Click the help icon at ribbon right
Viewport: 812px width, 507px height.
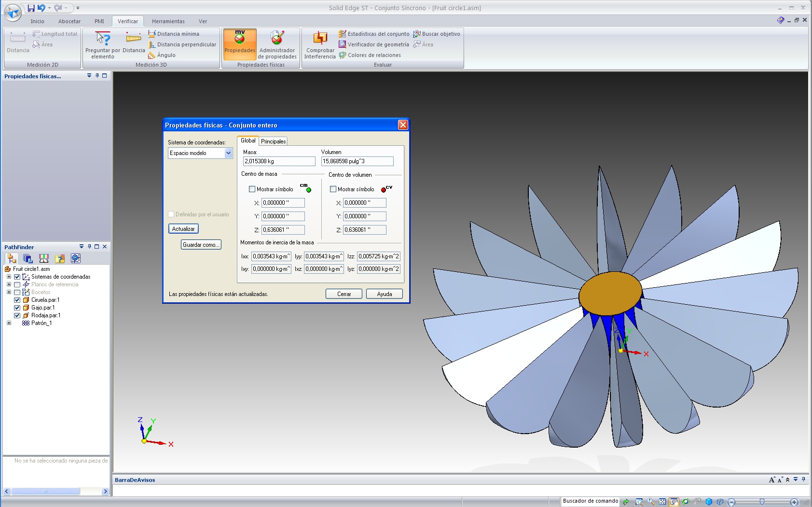coord(781,20)
